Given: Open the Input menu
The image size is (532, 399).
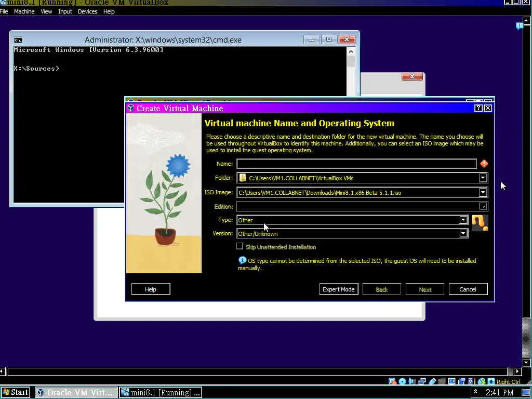Looking at the screenshot, I should [65, 11].
